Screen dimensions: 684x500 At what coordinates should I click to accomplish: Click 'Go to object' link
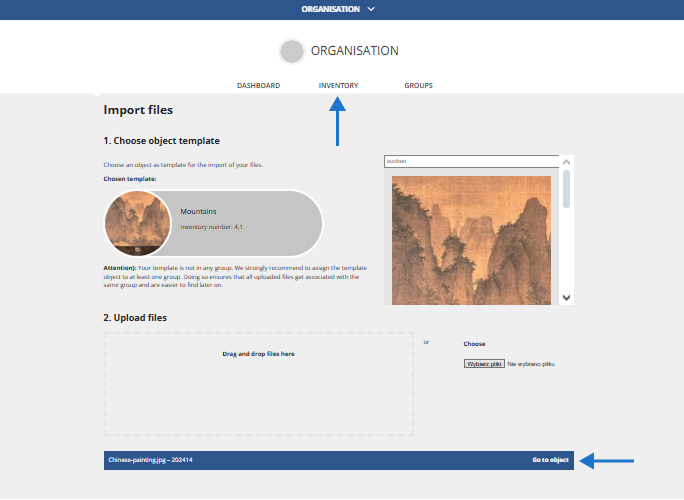click(550, 460)
